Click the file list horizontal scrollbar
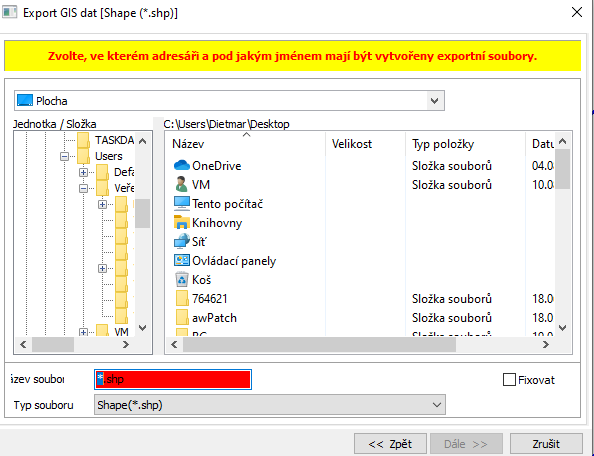The image size is (594, 456). [x=360, y=345]
